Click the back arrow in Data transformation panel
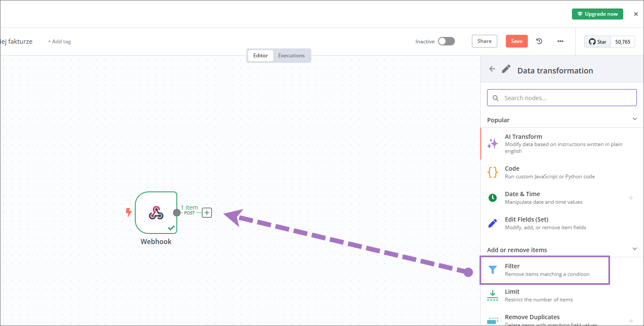 (x=492, y=69)
